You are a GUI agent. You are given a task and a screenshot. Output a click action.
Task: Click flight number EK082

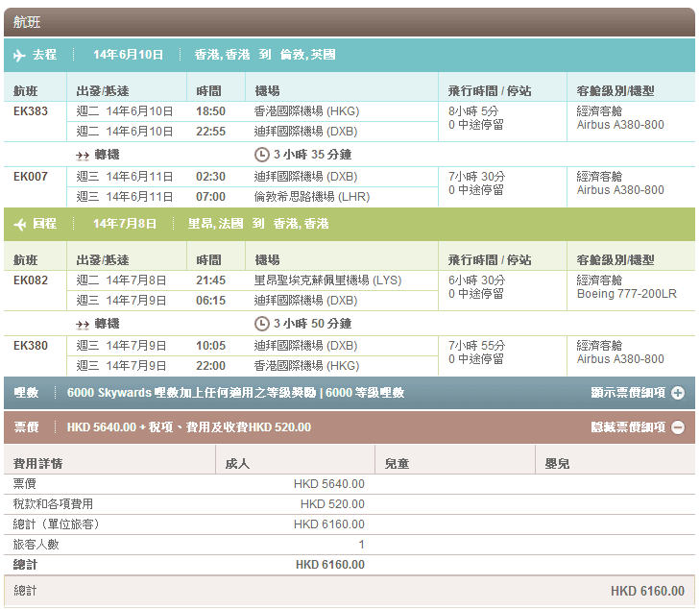[31, 280]
